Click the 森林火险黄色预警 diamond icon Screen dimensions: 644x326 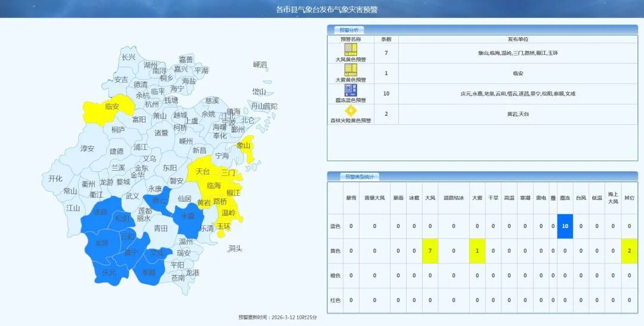point(351,110)
